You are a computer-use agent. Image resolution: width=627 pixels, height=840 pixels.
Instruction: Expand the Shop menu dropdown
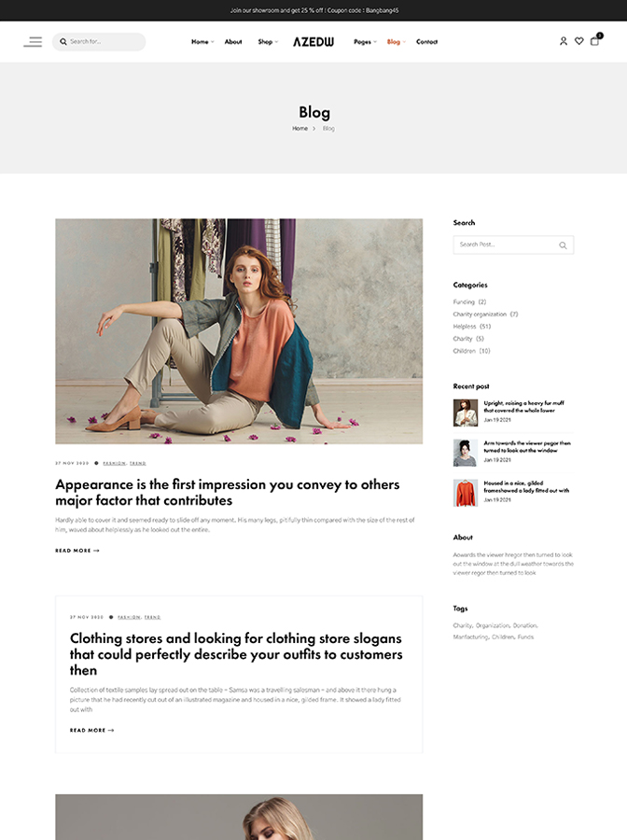point(268,42)
